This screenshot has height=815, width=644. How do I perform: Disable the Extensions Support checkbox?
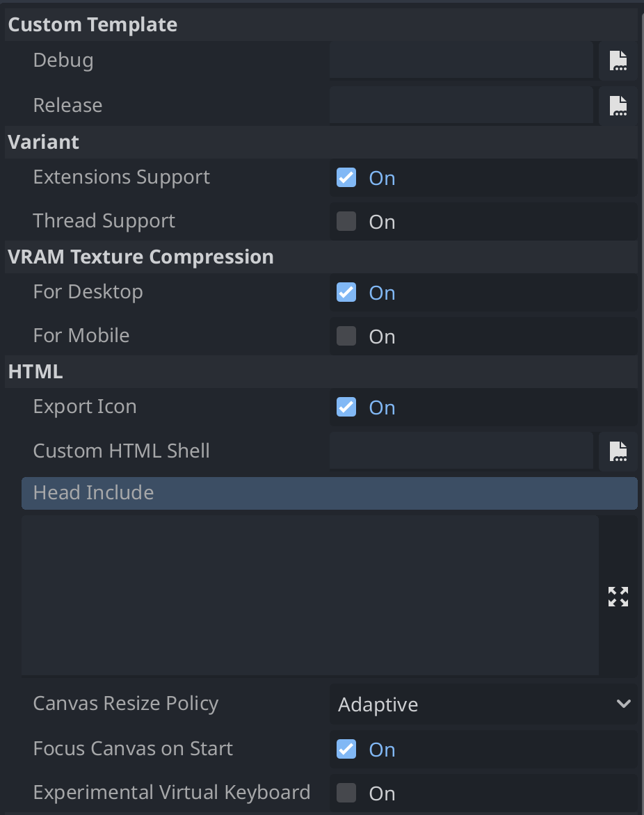click(x=346, y=178)
